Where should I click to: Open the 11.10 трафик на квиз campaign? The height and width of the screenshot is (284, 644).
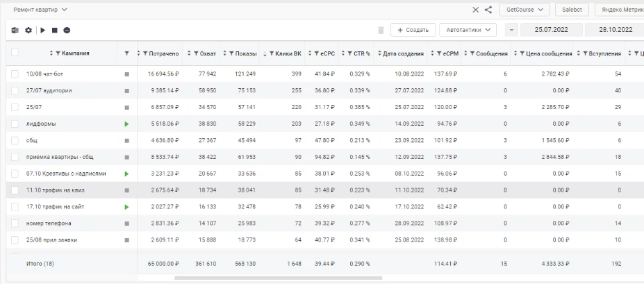pyautogui.click(x=56, y=190)
